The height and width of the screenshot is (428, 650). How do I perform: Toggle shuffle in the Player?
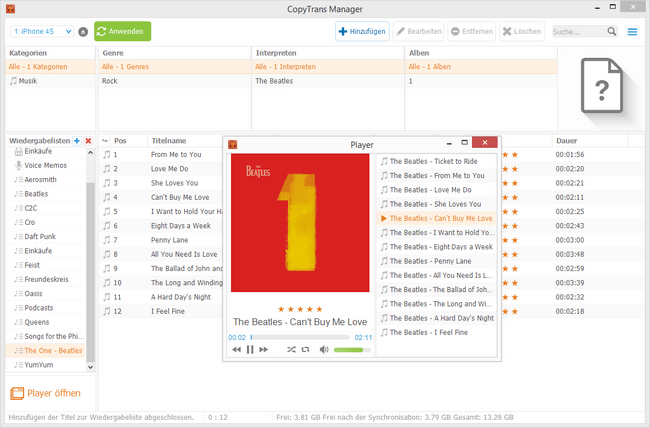pyautogui.click(x=291, y=350)
